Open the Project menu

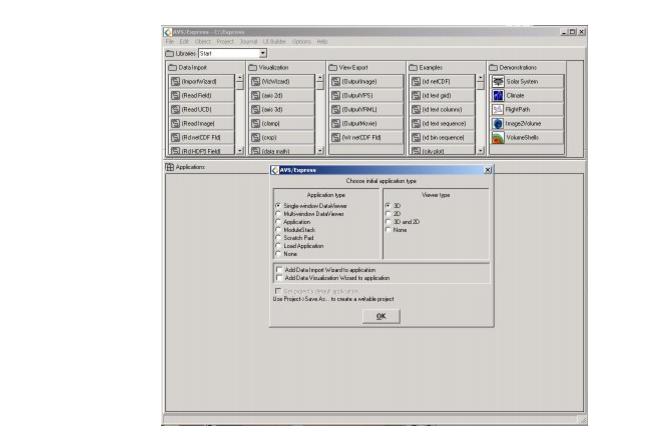(219, 40)
